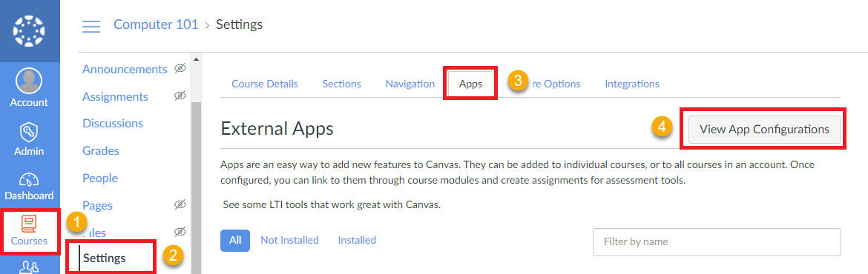Image resolution: width=868 pixels, height=274 pixels.
Task: Toggle the hamburger course navigation menu
Action: pos(91,26)
